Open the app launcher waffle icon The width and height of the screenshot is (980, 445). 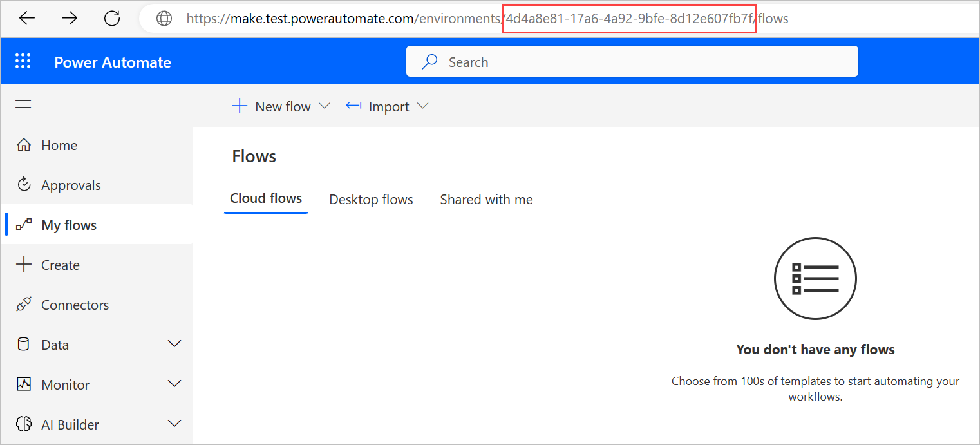point(23,62)
